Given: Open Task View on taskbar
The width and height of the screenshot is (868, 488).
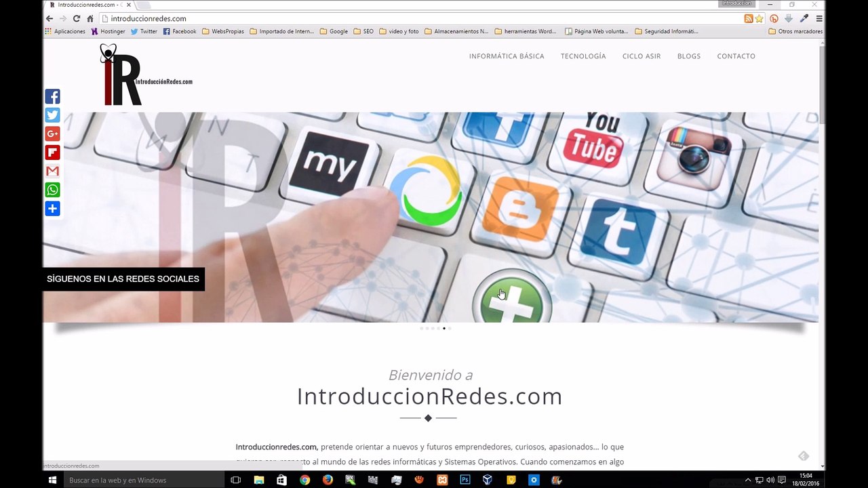Looking at the screenshot, I should (236, 480).
